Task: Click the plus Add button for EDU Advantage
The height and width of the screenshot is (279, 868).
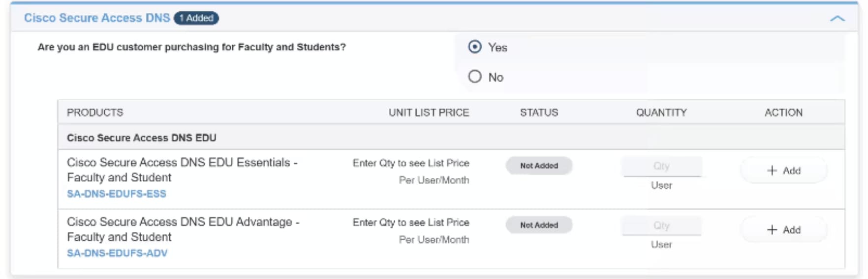Action: (784, 230)
